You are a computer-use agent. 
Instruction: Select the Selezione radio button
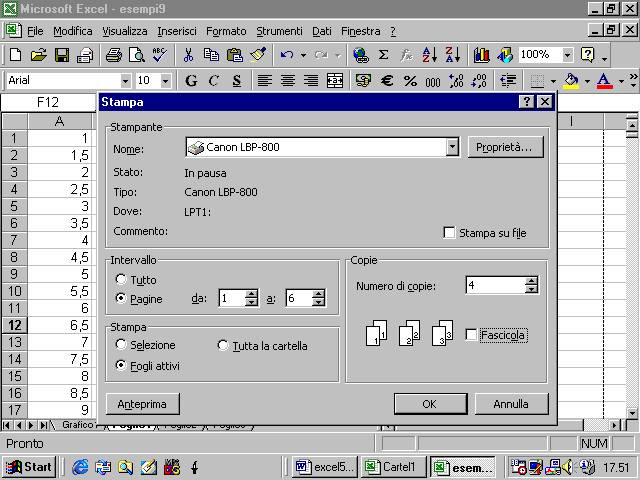121,344
